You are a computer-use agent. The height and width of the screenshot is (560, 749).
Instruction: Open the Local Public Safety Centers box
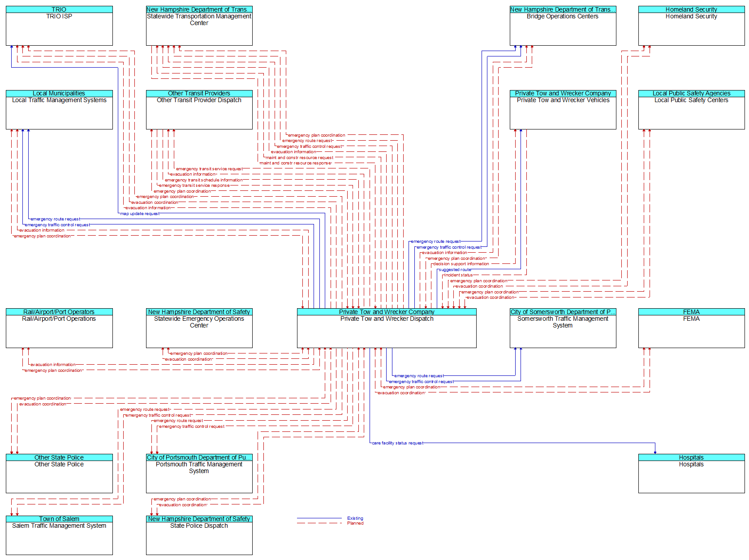(691, 110)
